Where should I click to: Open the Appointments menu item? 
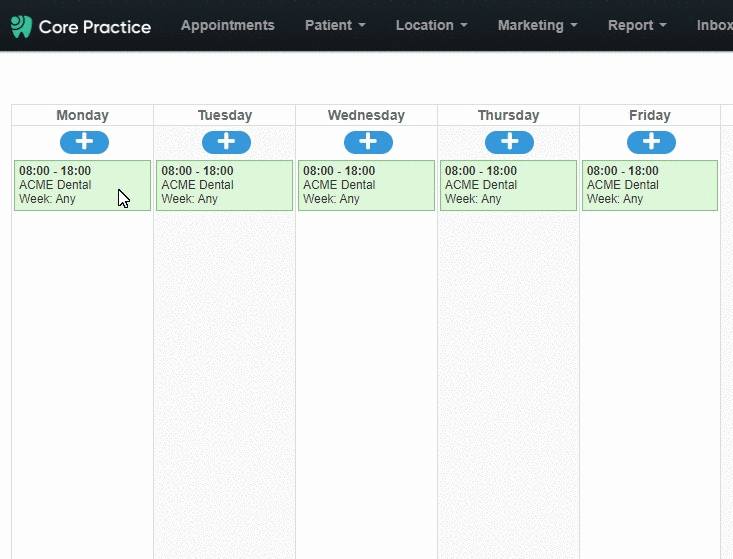(228, 25)
